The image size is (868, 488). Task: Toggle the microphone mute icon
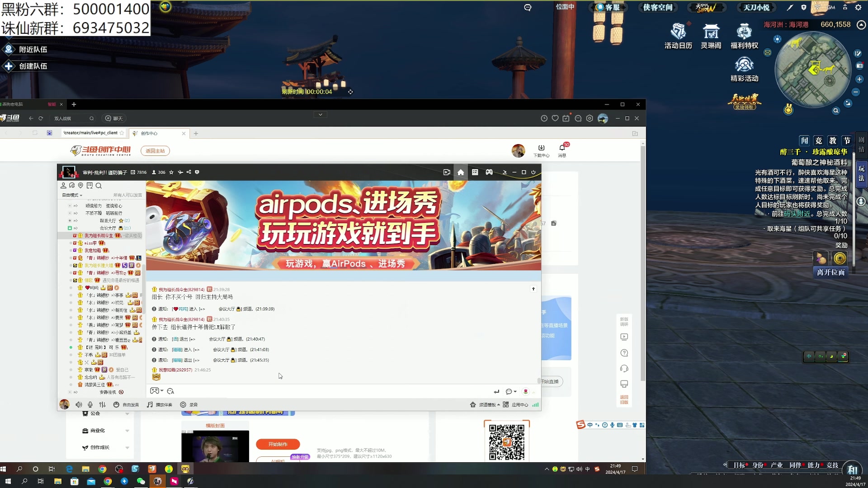(x=90, y=404)
